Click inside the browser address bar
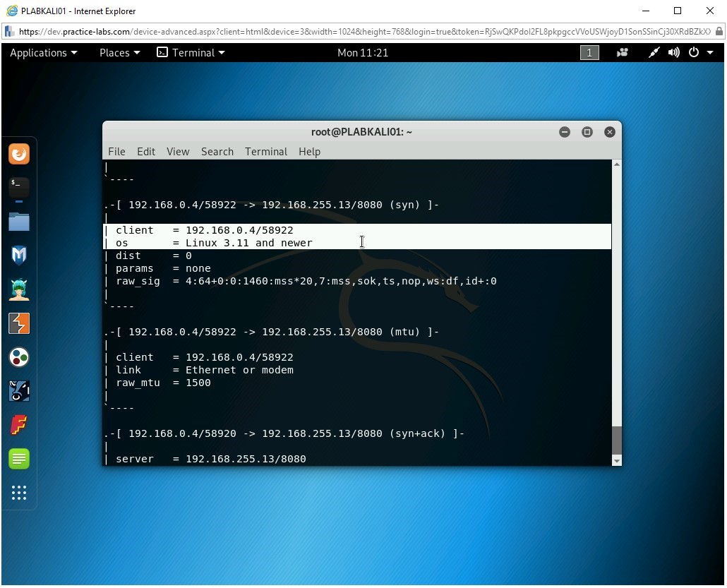 pyautogui.click(x=282, y=32)
